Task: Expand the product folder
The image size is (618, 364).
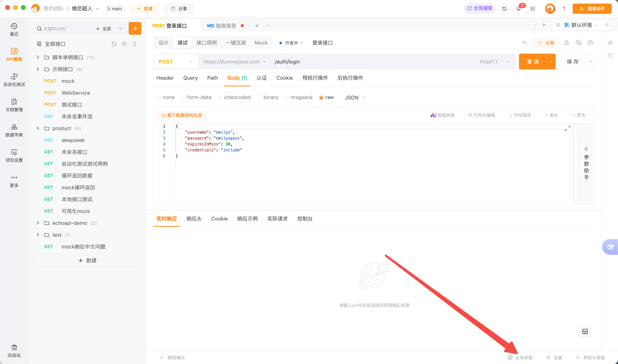Action: [x=38, y=128]
